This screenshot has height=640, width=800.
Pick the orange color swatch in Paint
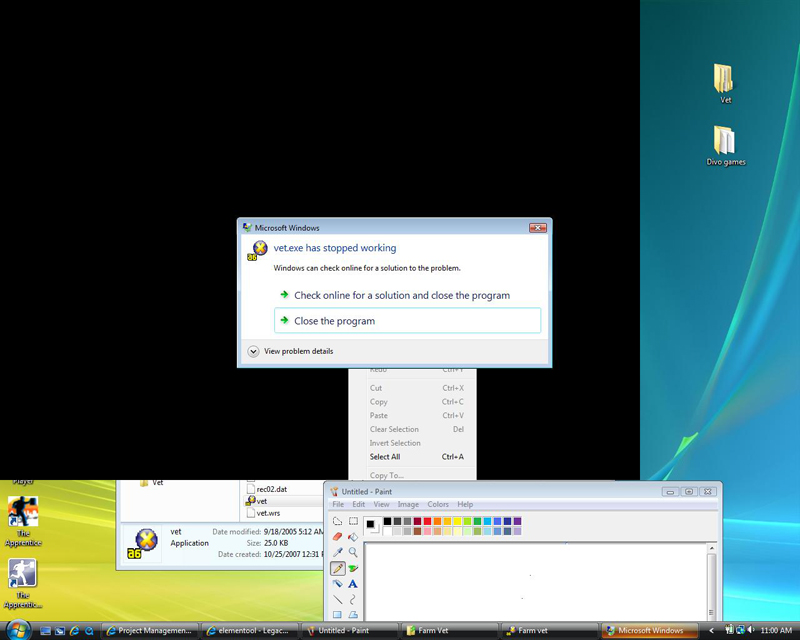tap(437, 521)
